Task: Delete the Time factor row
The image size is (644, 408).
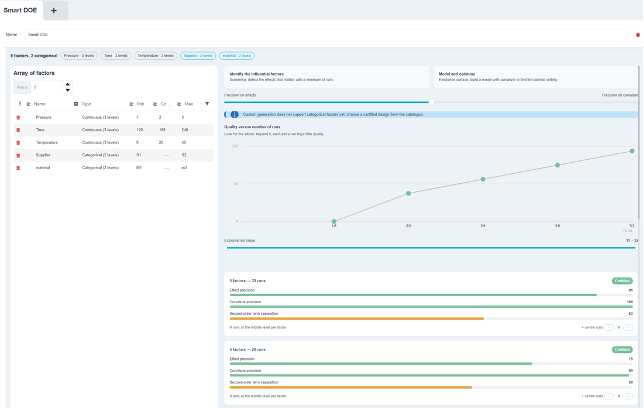Action: point(18,130)
